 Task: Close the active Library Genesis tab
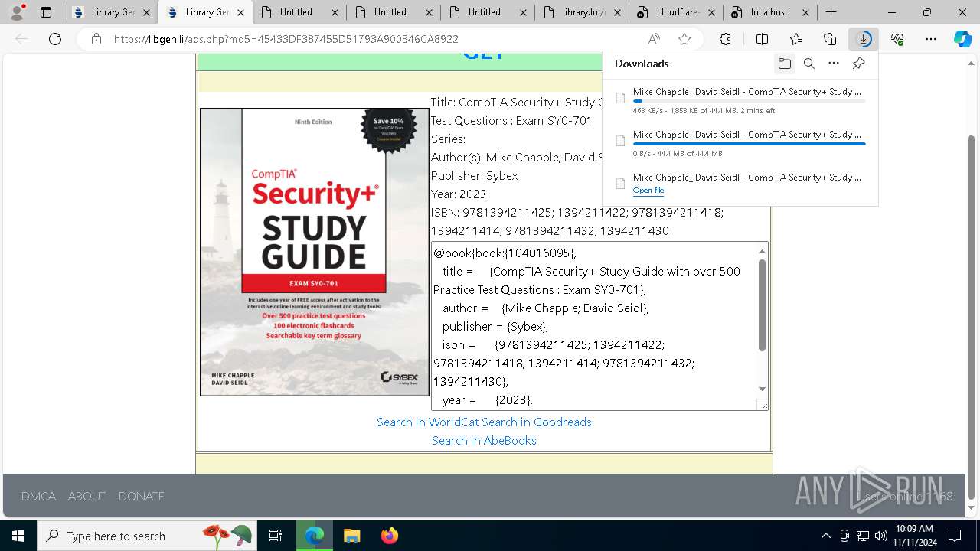[240, 12]
